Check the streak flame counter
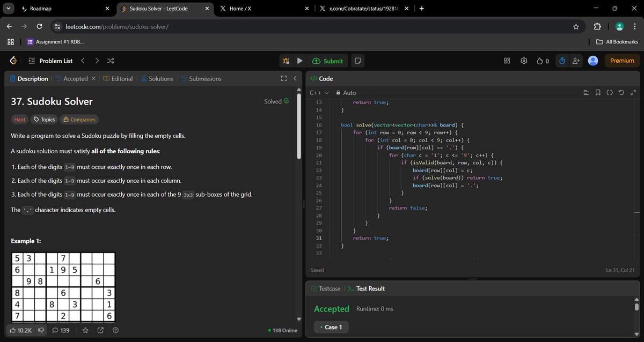This screenshot has height=342, width=644. click(543, 61)
